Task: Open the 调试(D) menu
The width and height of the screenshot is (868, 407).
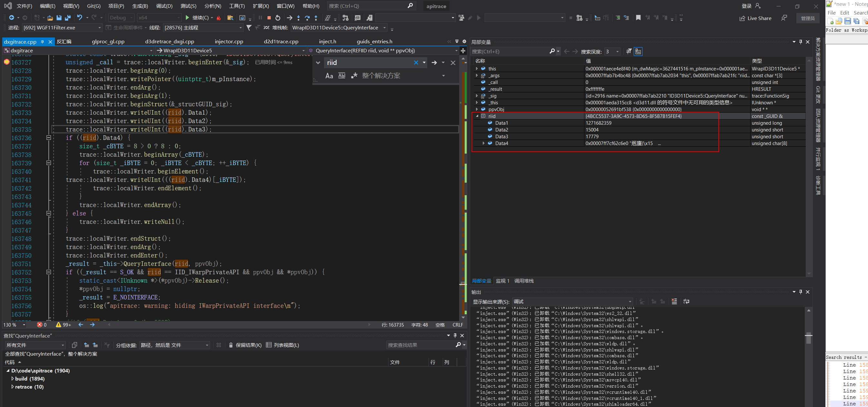Action: (x=165, y=6)
